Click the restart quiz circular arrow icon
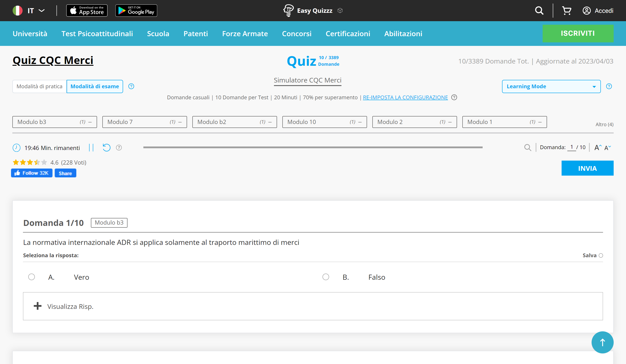 tap(106, 148)
